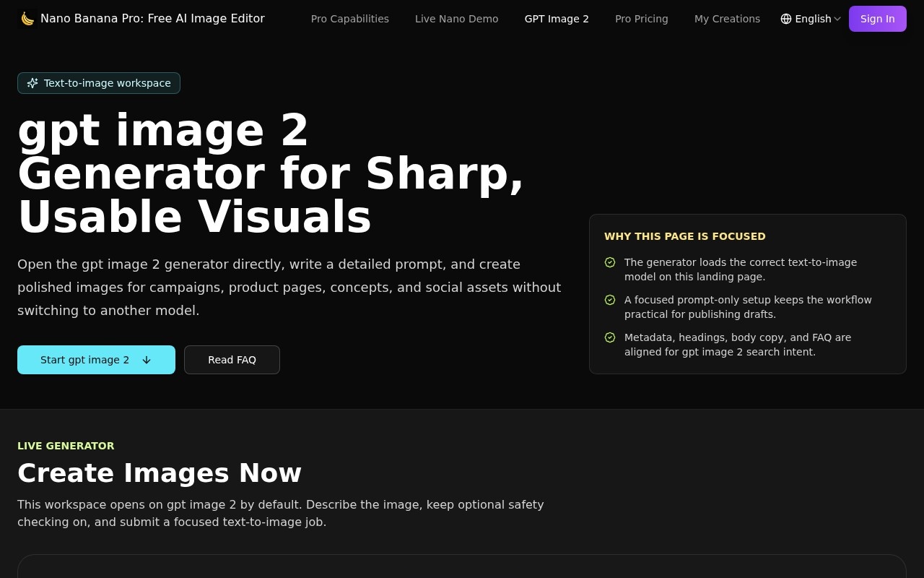Click checkmark icon beside 'The generator loads'
Viewport: 924px width, 578px height.
610,262
